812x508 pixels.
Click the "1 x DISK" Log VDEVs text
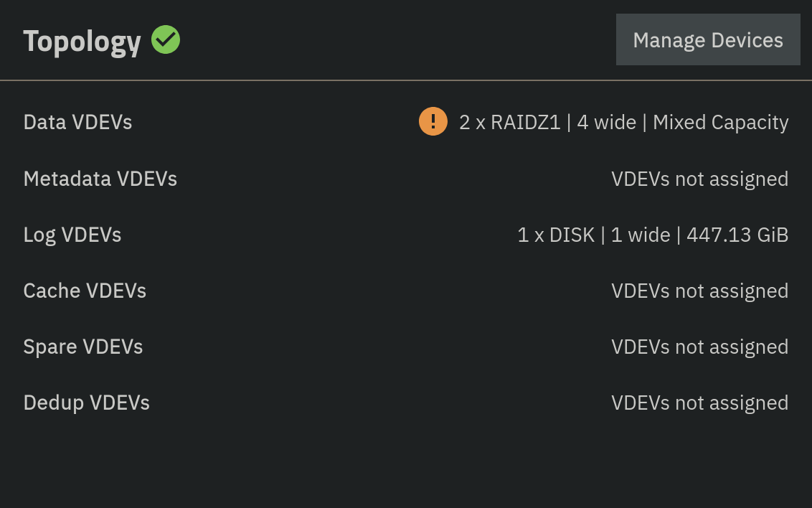click(x=556, y=234)
